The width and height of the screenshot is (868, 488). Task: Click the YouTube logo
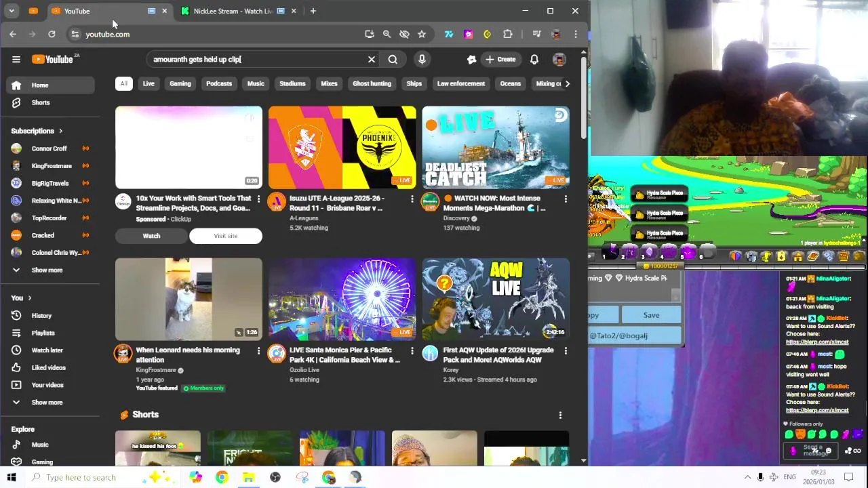pos(54,59)
